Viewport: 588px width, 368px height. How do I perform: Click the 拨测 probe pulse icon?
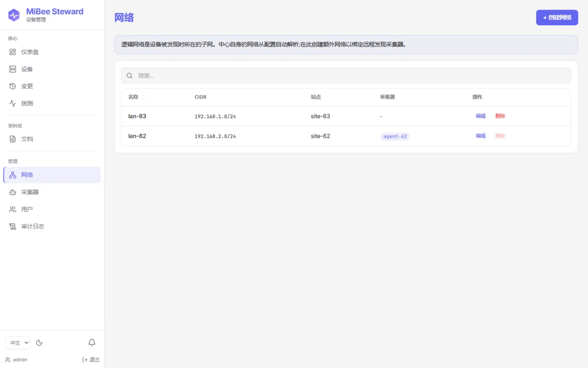(13, 103)
